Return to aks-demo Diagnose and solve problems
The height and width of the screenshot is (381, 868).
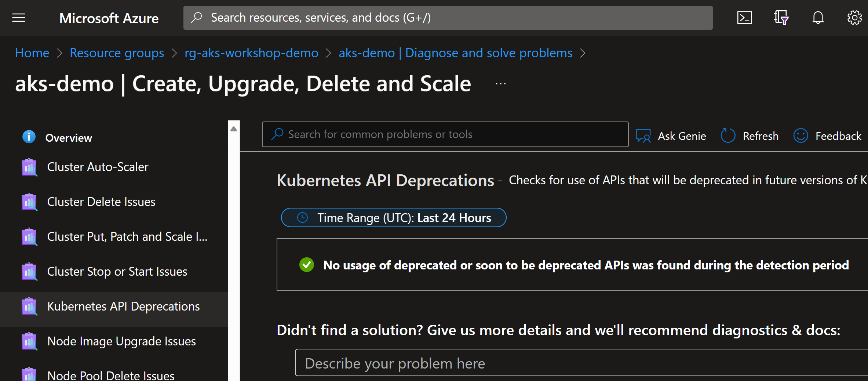coord(456,53)
